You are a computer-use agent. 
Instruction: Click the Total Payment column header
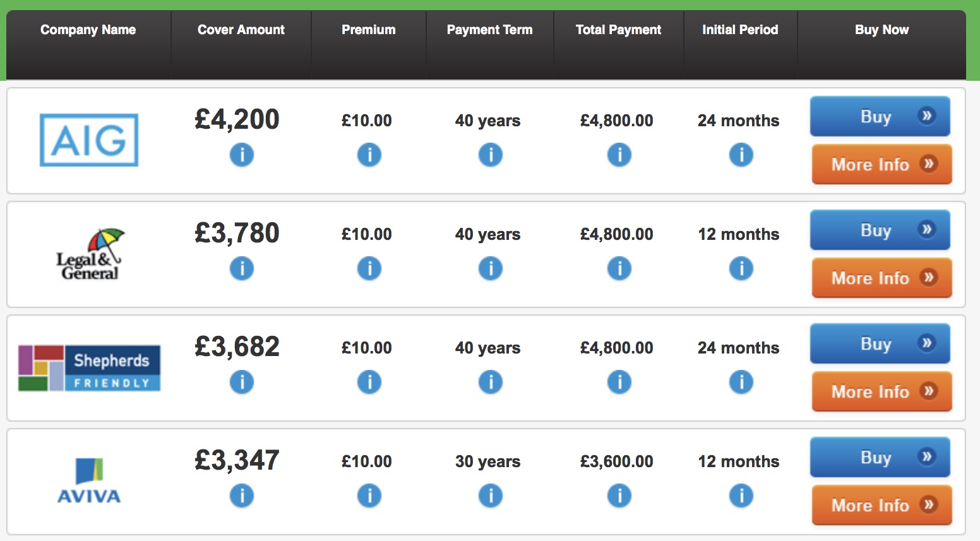[x=618, y=30]
